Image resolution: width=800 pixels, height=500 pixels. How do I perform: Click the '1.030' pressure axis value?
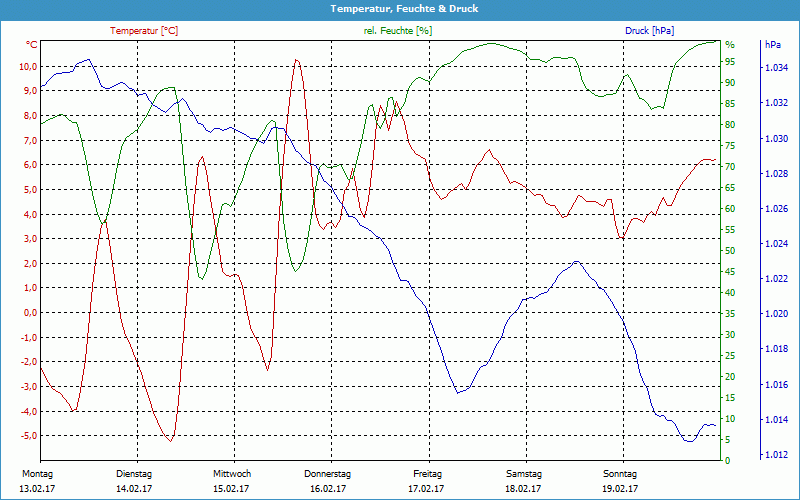coord(775,138)
